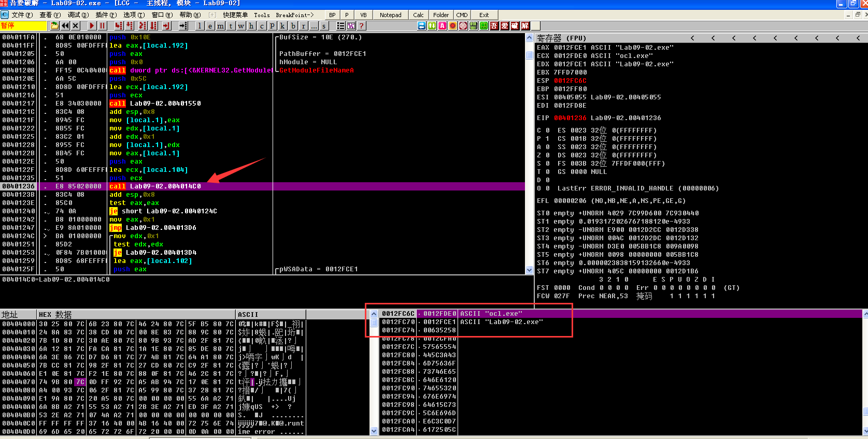This screenshot has width=868, height=439.
Task: Open Windows list with 'w' button
Action: 241,25
